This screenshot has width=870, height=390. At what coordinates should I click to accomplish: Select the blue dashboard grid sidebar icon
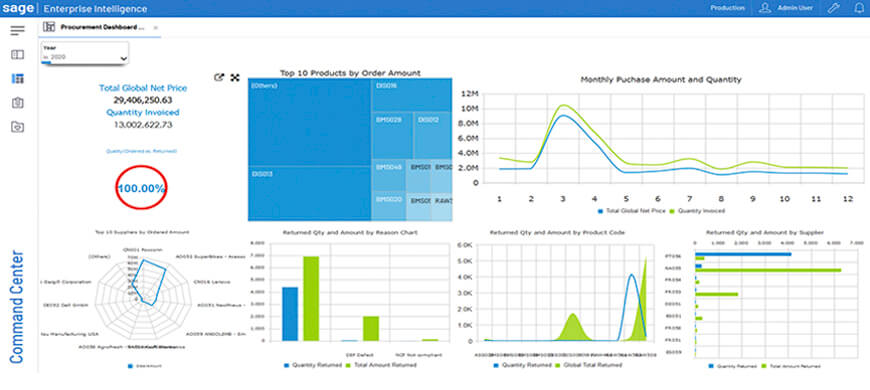17,79
